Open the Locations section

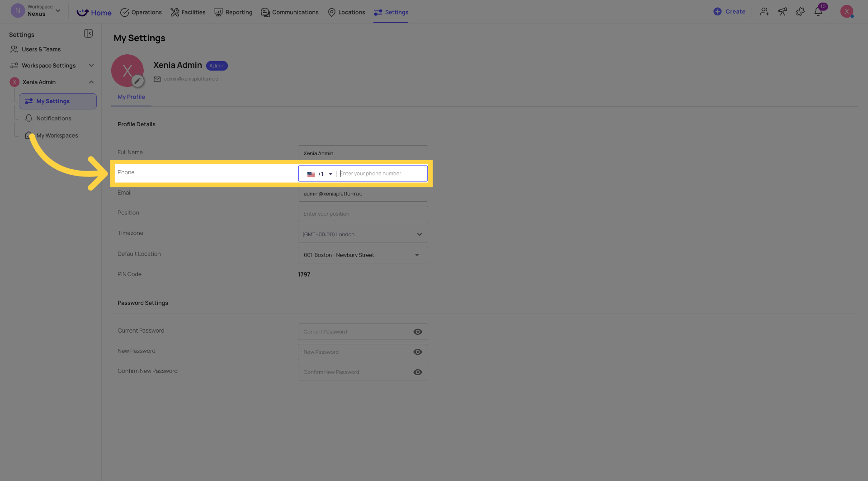[x=346, y=12]
